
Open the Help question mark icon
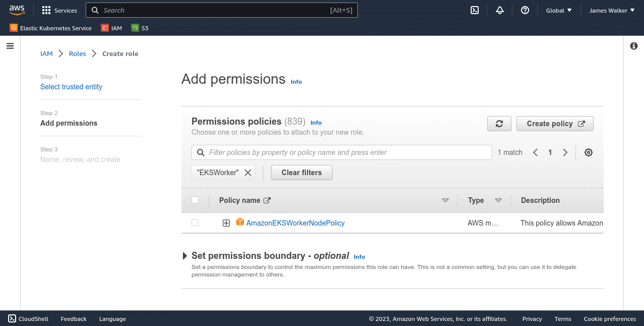point(525,10)
